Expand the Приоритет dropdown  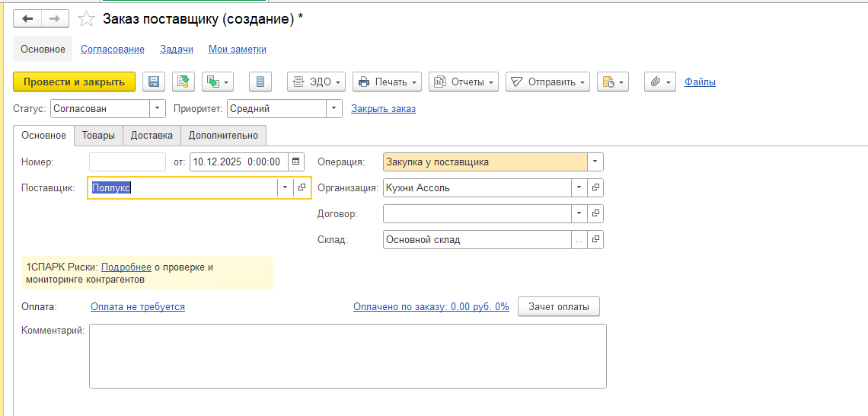pyautogui.click(x=334, y=109)
